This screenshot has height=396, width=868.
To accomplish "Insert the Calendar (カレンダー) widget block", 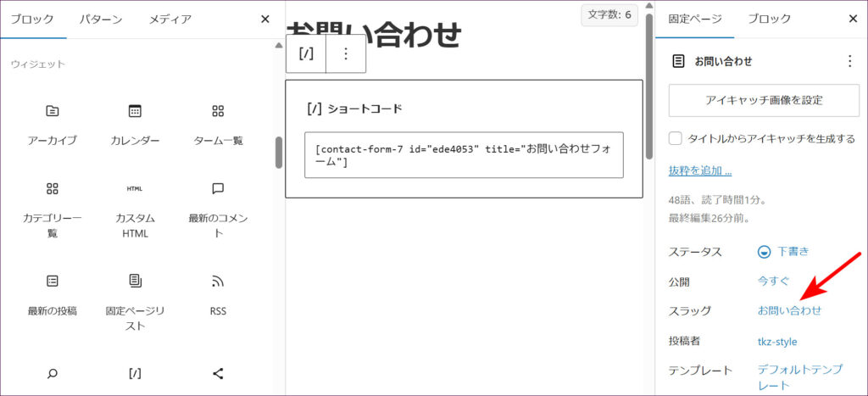I will (135, 124).
